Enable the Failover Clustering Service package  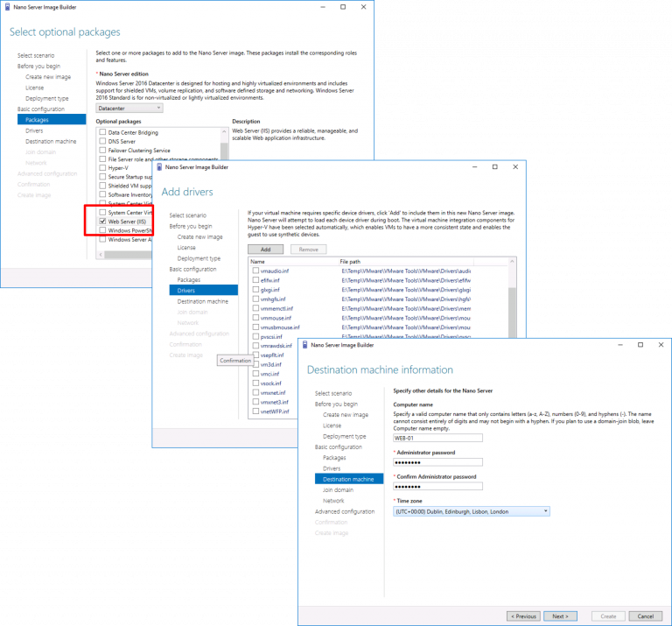(102, 150)
